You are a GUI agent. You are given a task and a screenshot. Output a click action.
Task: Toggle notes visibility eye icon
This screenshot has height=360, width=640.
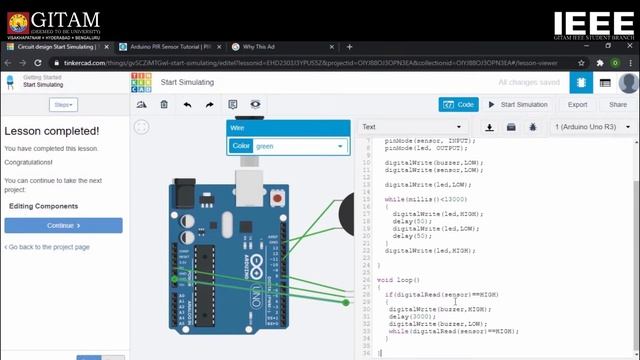pos(256,104)
